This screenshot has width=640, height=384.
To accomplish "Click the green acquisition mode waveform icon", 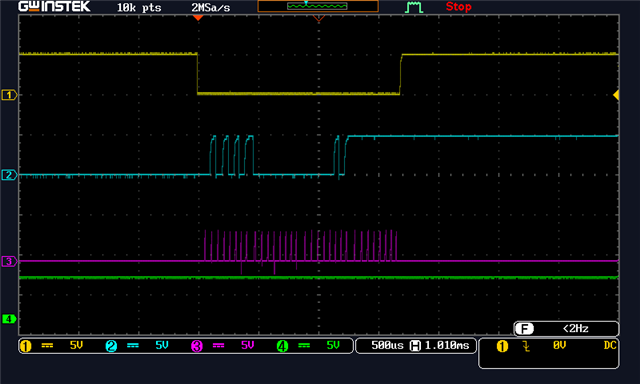I will click(413, 7).
